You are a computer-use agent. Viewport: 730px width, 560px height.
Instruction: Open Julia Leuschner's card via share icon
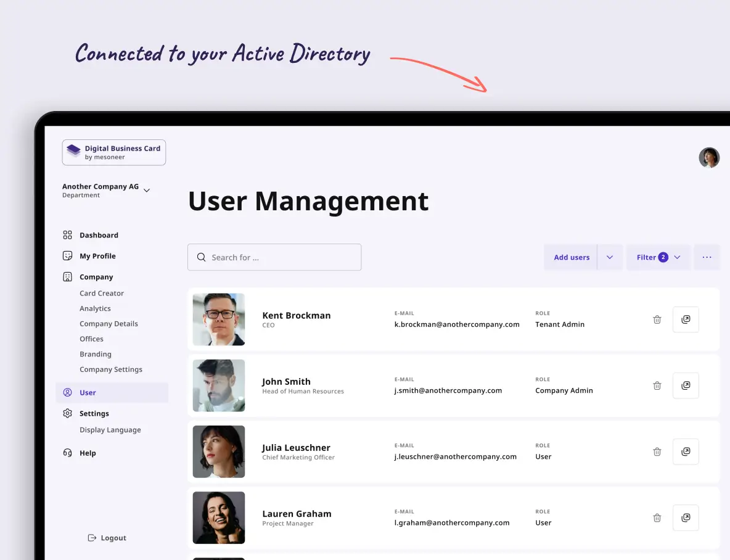pos(686,452)
